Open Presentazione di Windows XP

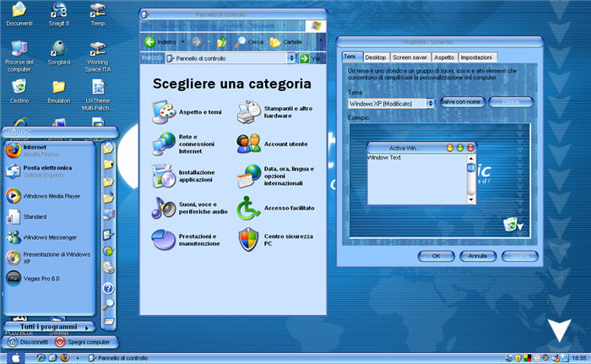click(x=48, y=258)
